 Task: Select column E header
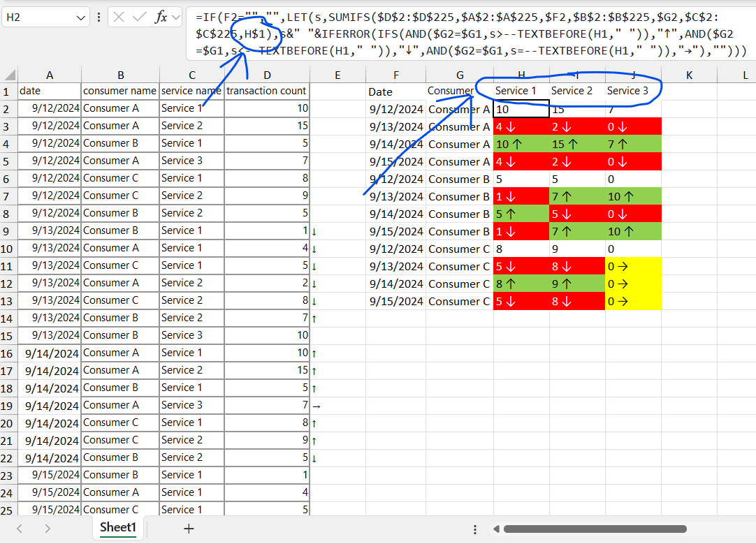coord(337,75)
